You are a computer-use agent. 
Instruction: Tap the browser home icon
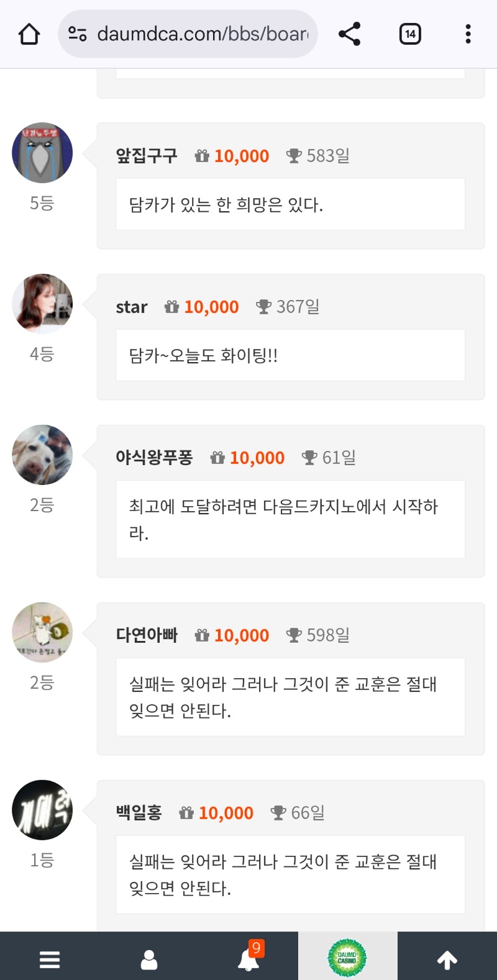click(x=29, y=34)
